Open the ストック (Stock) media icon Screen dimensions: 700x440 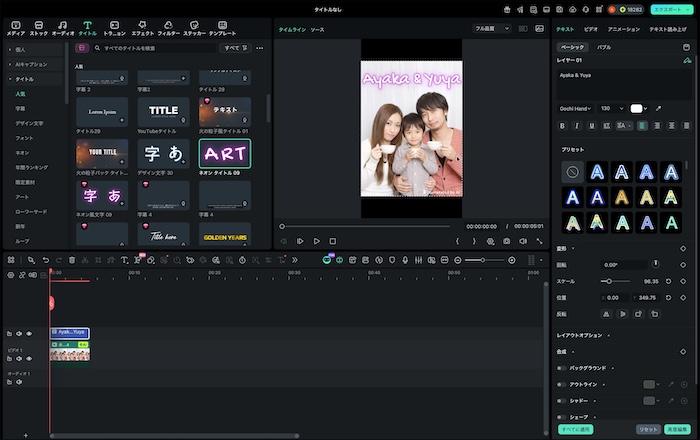coord(39,28)
